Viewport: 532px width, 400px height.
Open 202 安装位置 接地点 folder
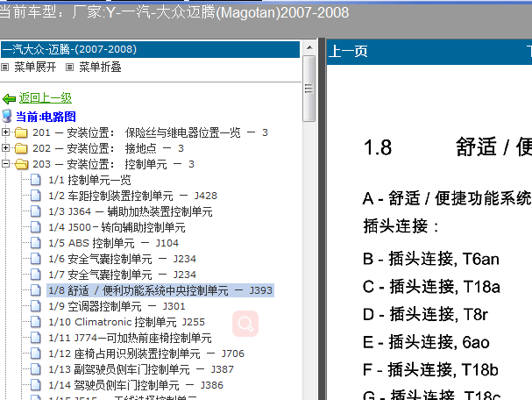(x=108, y=148)
